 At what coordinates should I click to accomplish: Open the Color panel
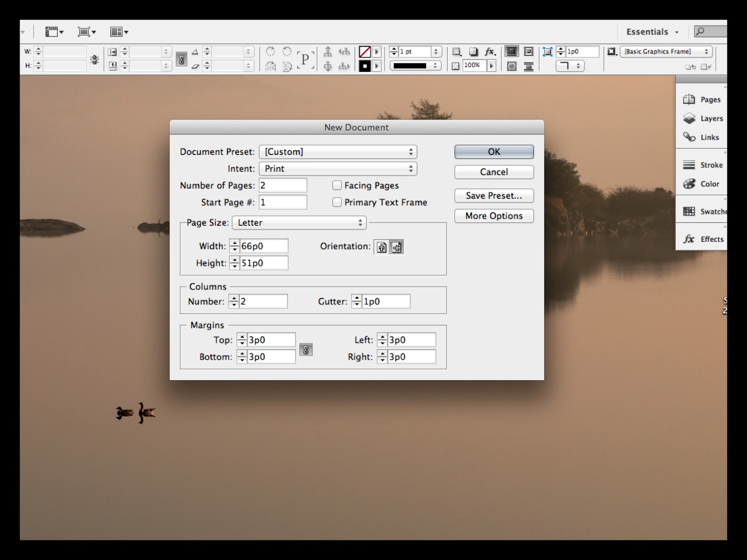pos(701,184)
